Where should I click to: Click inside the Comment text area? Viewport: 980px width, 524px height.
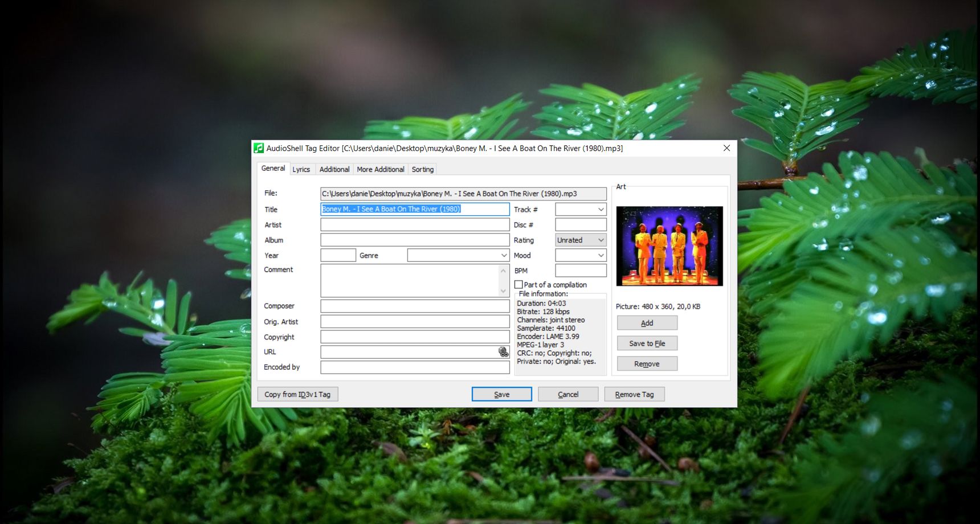[x=409, y=281]
